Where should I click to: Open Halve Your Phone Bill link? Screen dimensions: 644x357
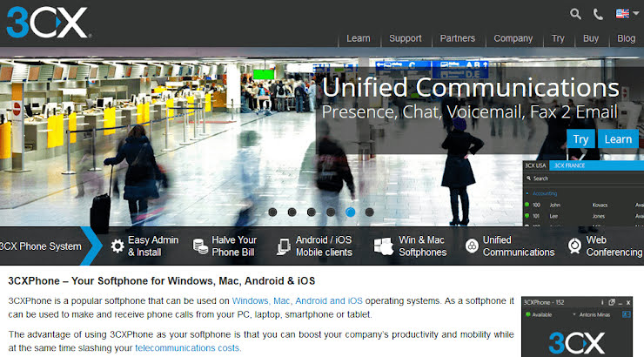click(x=234, y=246)
